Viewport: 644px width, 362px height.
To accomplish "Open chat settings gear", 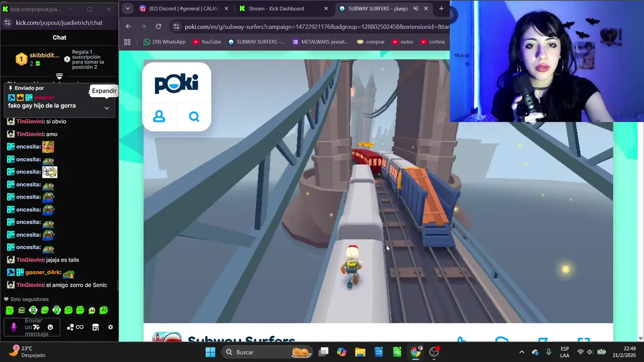I will [111, 327].
